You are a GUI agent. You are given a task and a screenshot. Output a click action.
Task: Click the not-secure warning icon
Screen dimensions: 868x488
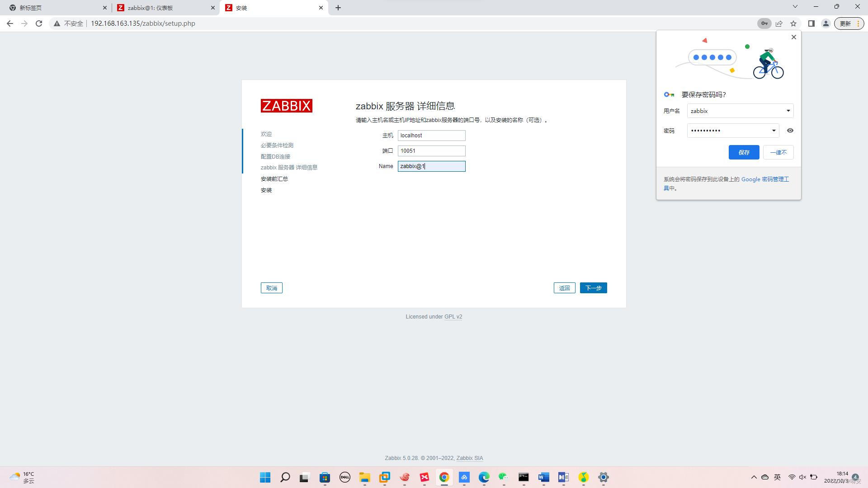57,23
